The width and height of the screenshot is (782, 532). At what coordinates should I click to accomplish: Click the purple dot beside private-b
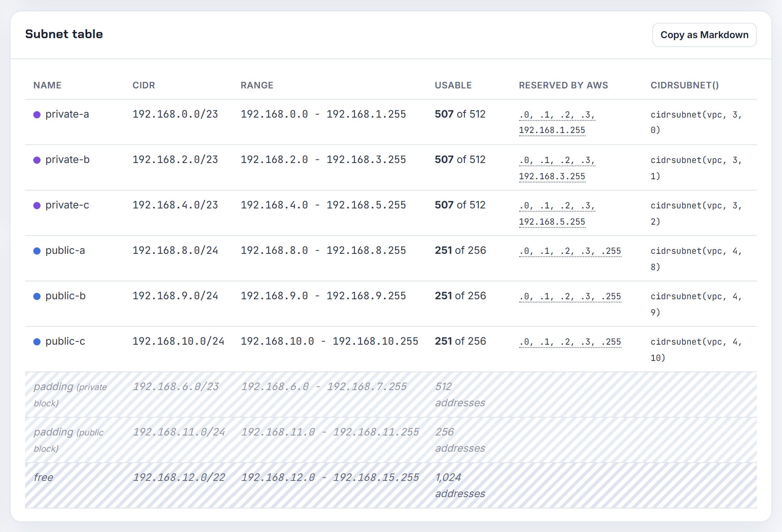pos(37,160)
